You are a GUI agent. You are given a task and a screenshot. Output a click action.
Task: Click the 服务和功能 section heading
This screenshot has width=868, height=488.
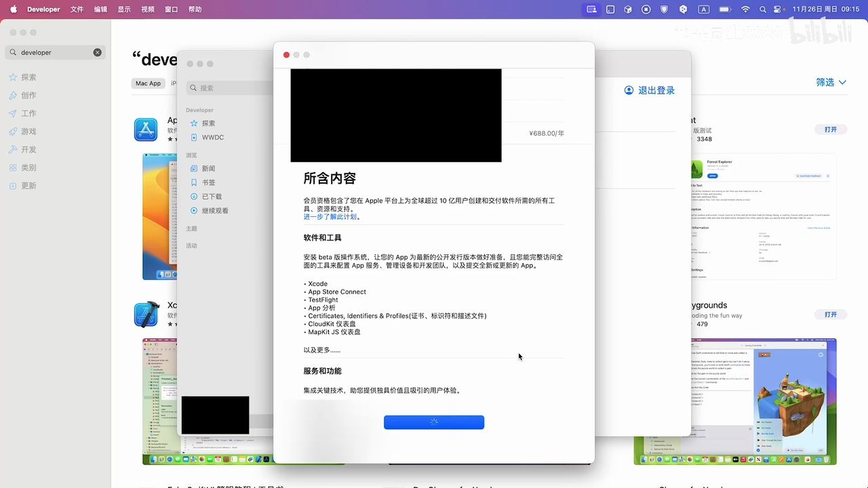323,371
